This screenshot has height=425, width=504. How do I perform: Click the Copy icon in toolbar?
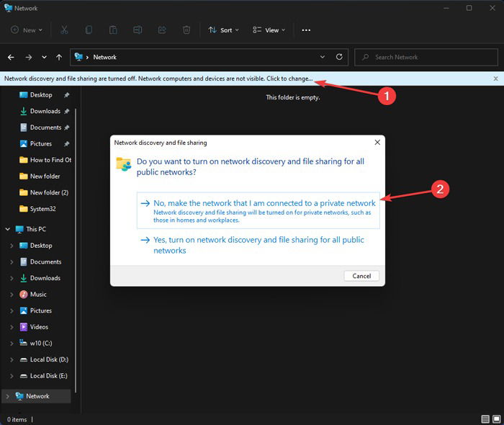point(89,30)
